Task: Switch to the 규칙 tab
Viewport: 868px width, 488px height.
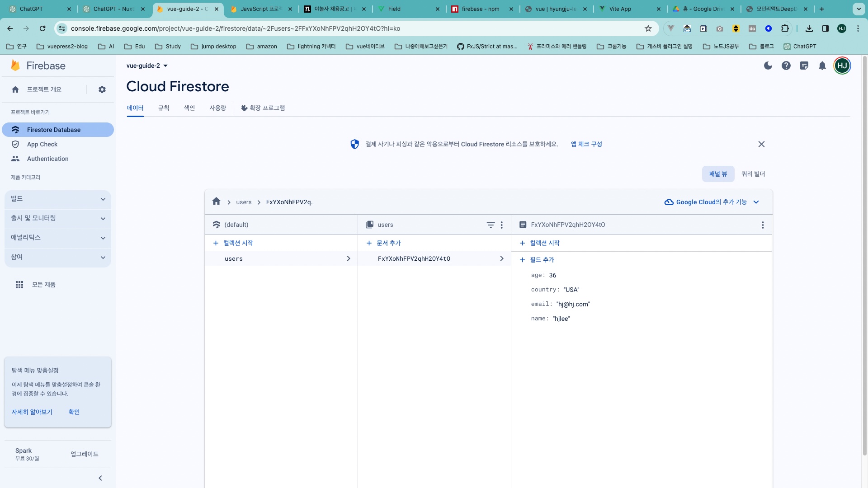Action: (164, 108)
